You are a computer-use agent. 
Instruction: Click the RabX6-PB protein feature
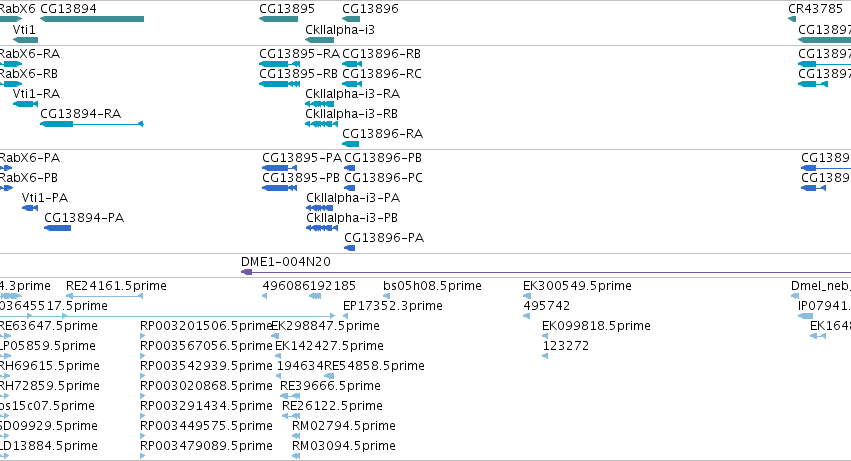[6, 188]
